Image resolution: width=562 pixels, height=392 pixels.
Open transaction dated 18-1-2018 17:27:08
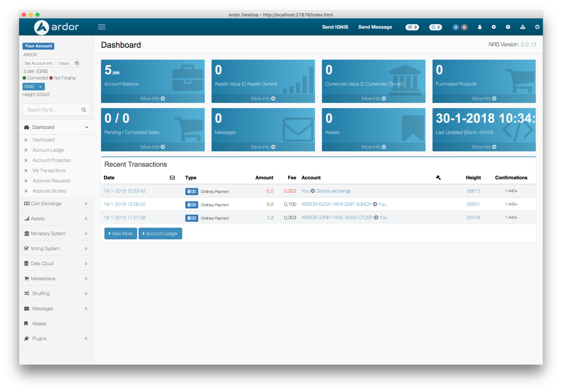[x=125, y=218]
